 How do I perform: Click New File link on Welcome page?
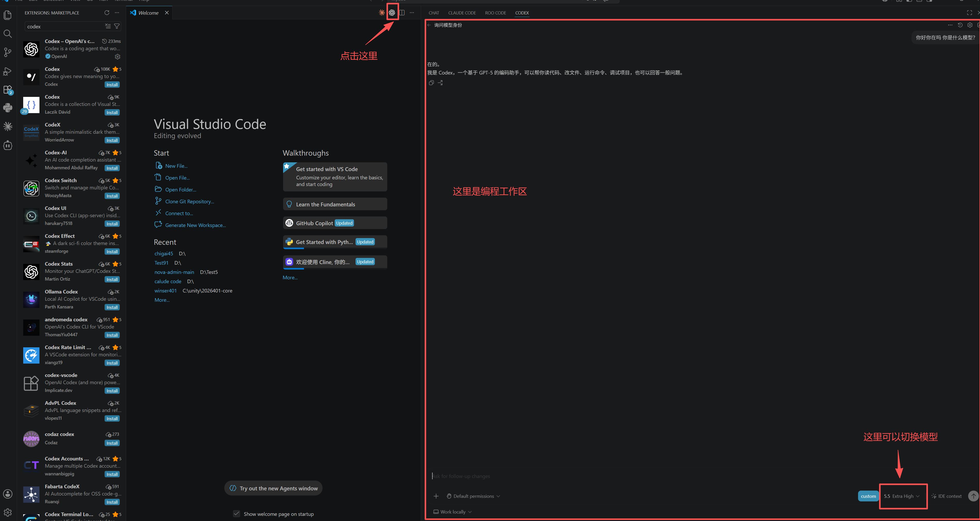[x=176, y=166]
